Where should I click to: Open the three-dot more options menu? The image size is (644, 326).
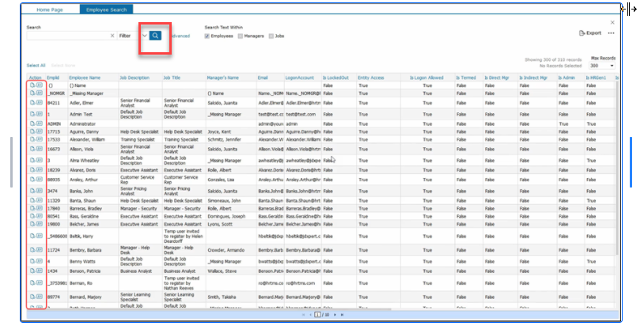(611, 33)
